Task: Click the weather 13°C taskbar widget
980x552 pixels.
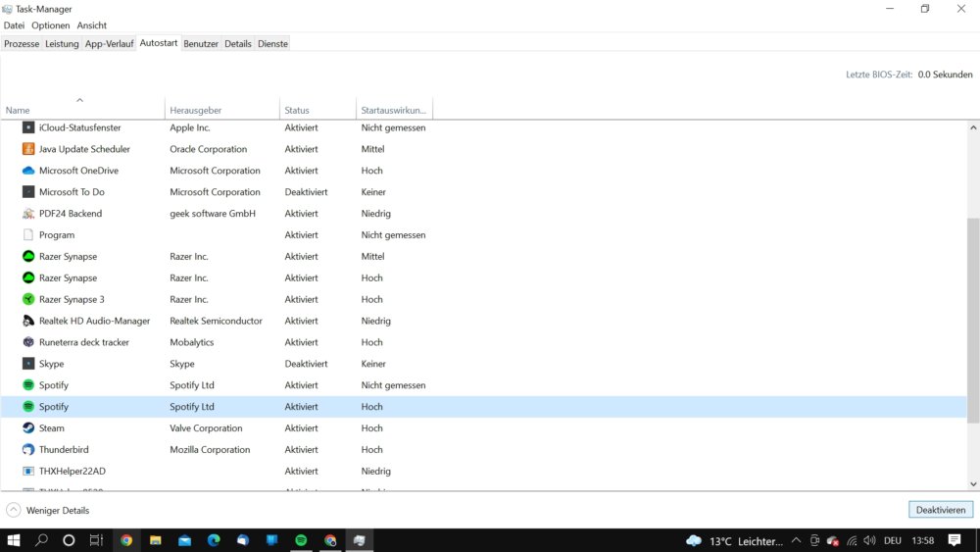Action: point(734,541)
